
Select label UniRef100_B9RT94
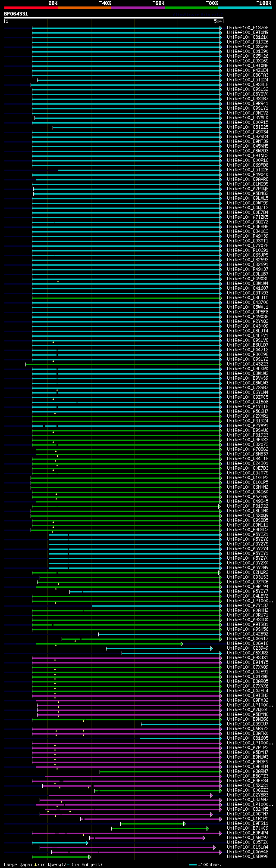(x=248, y=587)
